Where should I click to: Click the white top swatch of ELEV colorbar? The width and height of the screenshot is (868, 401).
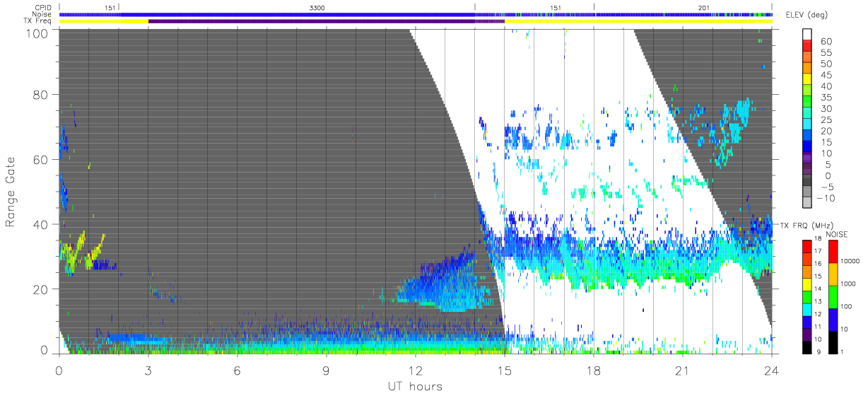click(x=807, y=35)
